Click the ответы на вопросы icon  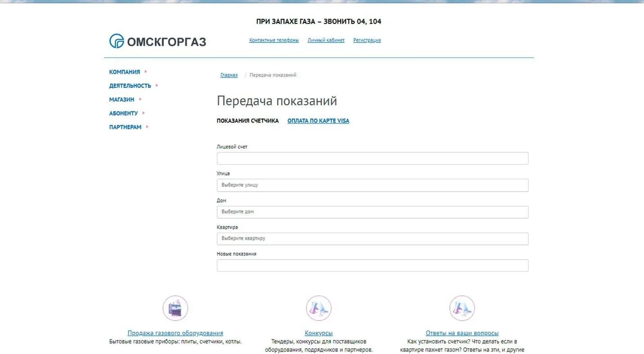click(x=462, y=308)
